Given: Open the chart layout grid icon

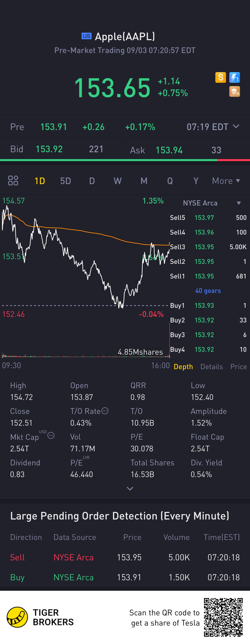Looking at the screenshot, I should [x=13, y=180].
